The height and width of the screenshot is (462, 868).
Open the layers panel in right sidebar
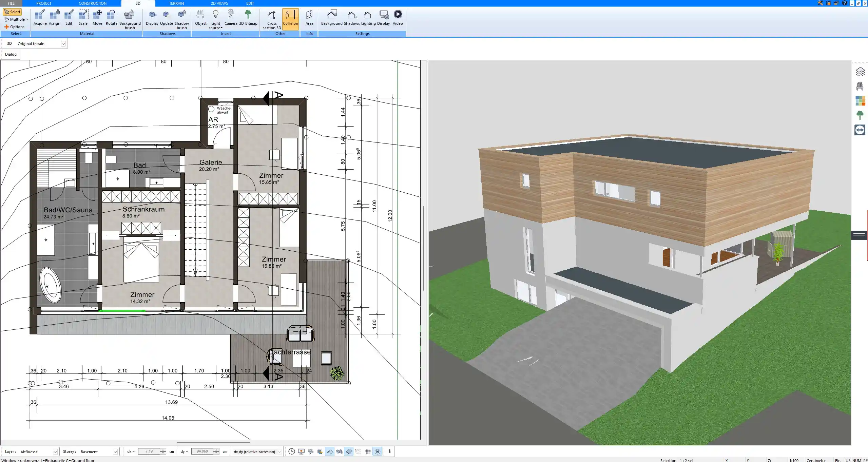tap(860, 72)
